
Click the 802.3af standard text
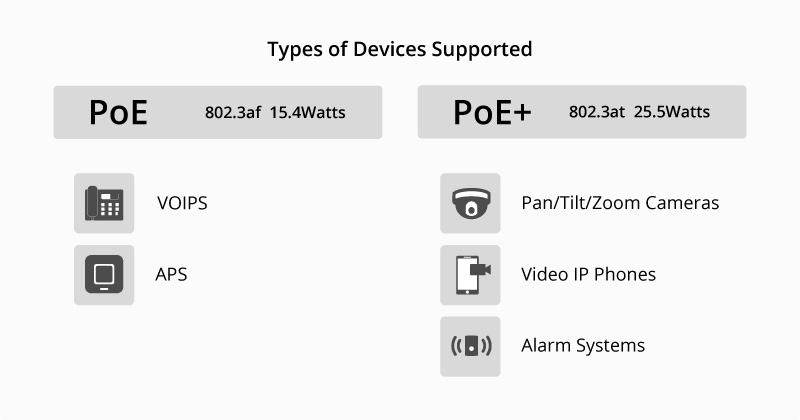tap(232, 112)
